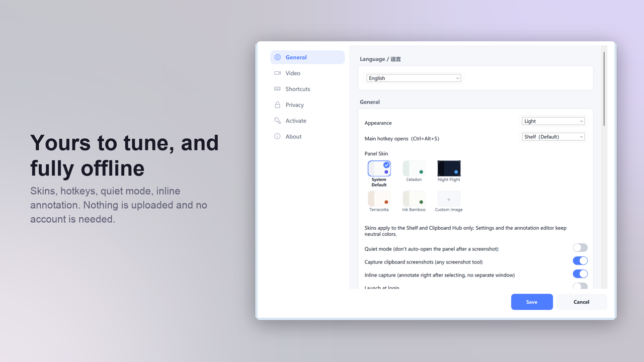Image resolution: width=644 pixels, height=362 pixels.
Task: Expand the Main hotkey opens Shelf dropdown
Action: tap(553, 137)
